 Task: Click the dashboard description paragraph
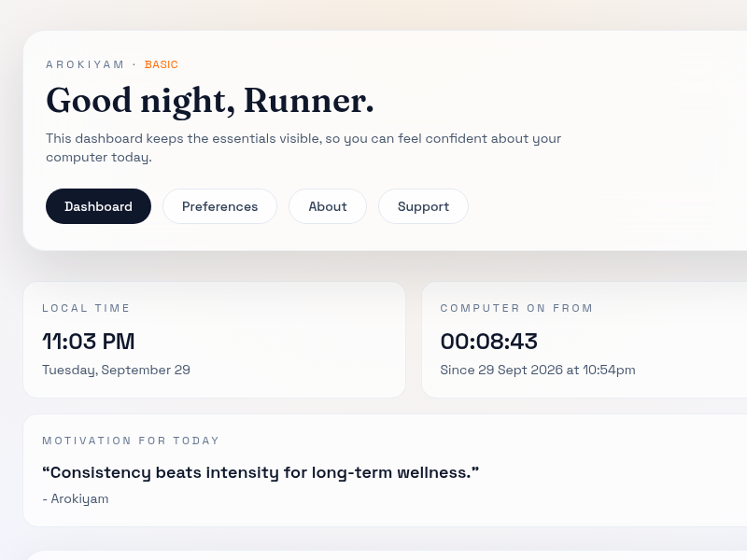[x=303, y=147]
